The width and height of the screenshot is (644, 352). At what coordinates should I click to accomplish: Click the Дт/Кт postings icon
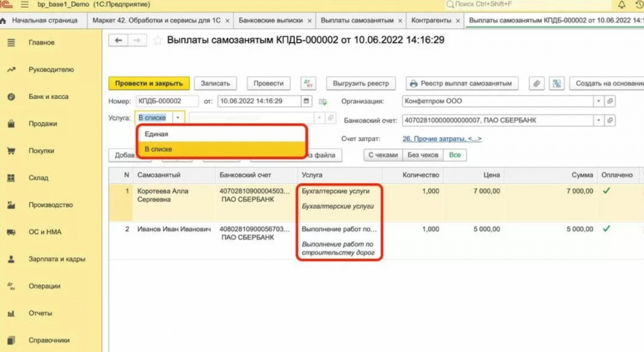coord(308,84)
